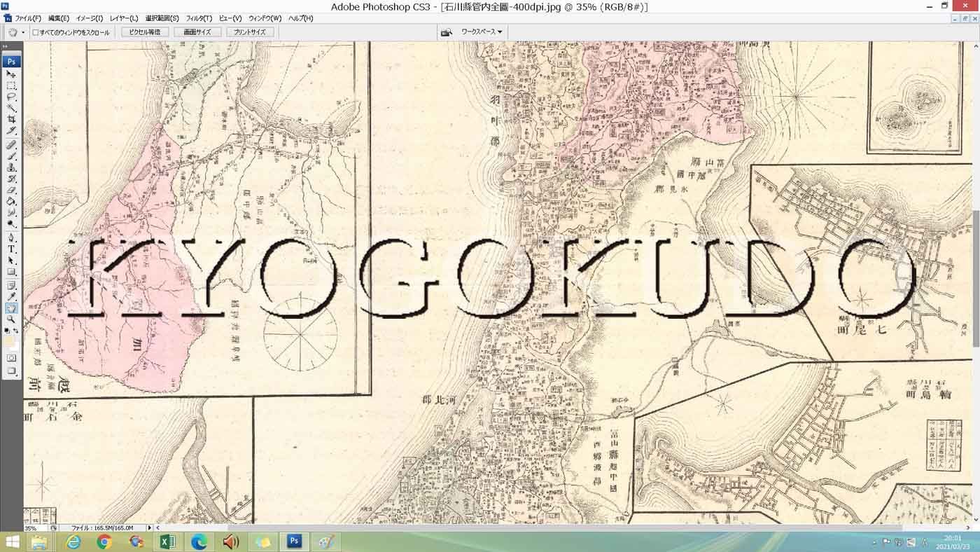980x552 pixels.
Task: Open the ヘルプ(H) menu
Action: [x=300, y=18]
